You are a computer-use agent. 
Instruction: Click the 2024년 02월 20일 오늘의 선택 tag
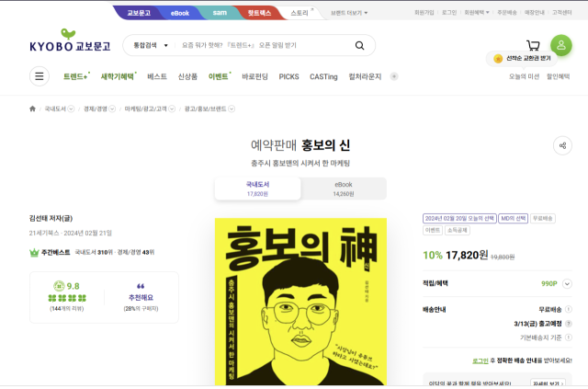pos(459,219)
